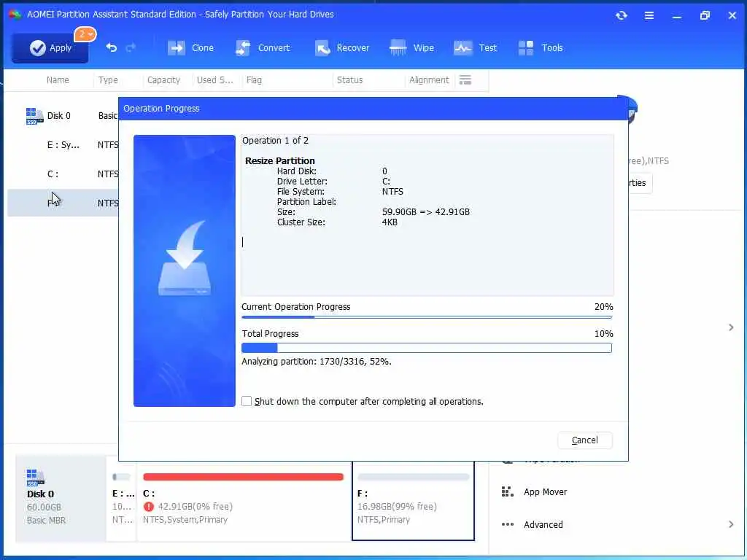
Task: Toggle shut down after completing operations checkbox
Action: (x=247, y=401)
